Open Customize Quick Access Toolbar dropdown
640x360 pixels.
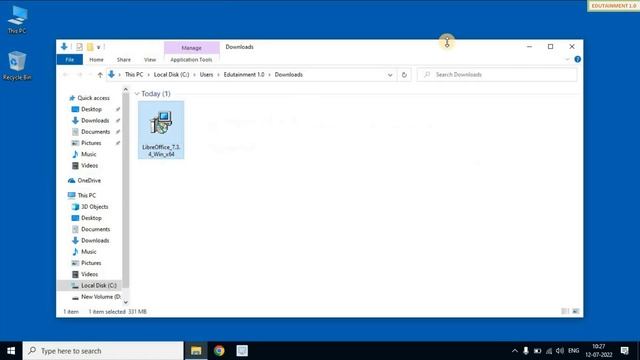pyautogui.click(x=98, y=47)
